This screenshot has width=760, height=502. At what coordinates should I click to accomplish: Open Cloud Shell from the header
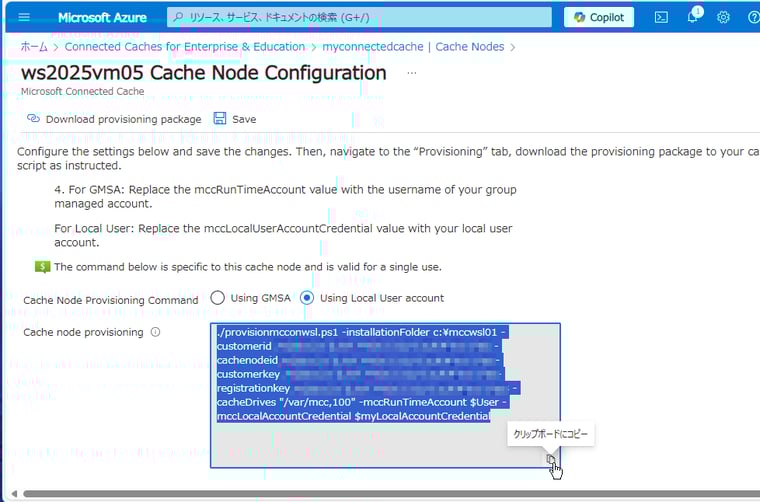click(x=661, y=17)
